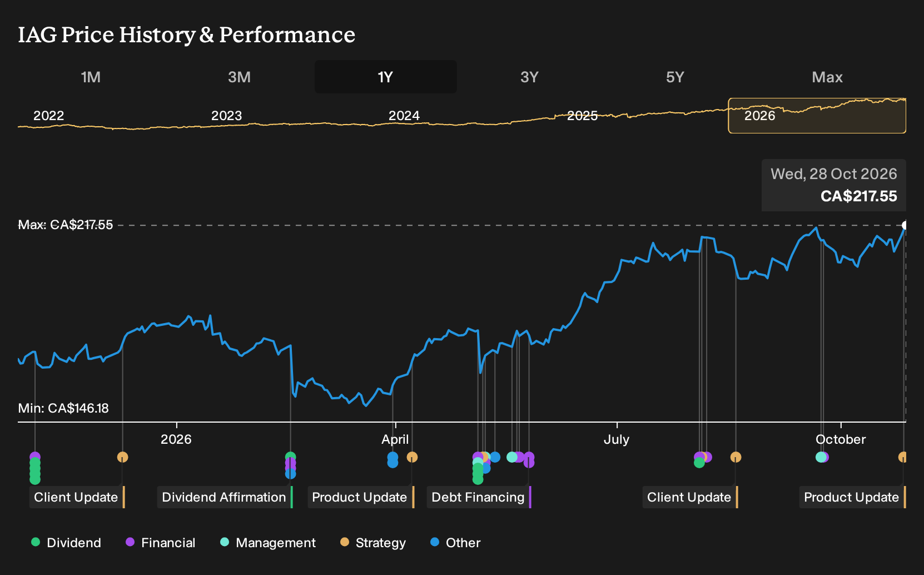Click teal Management dot near October

tap(821, 457)
